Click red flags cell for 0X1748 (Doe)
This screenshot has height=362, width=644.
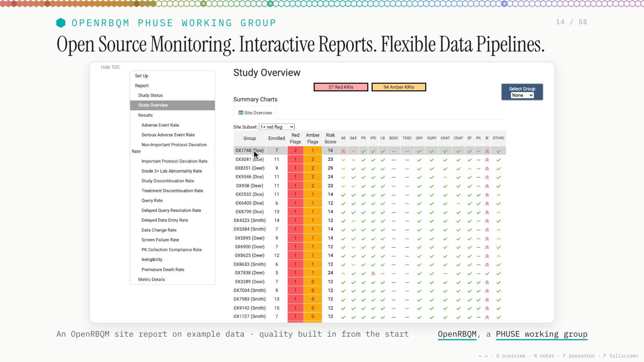coord(295,150)
